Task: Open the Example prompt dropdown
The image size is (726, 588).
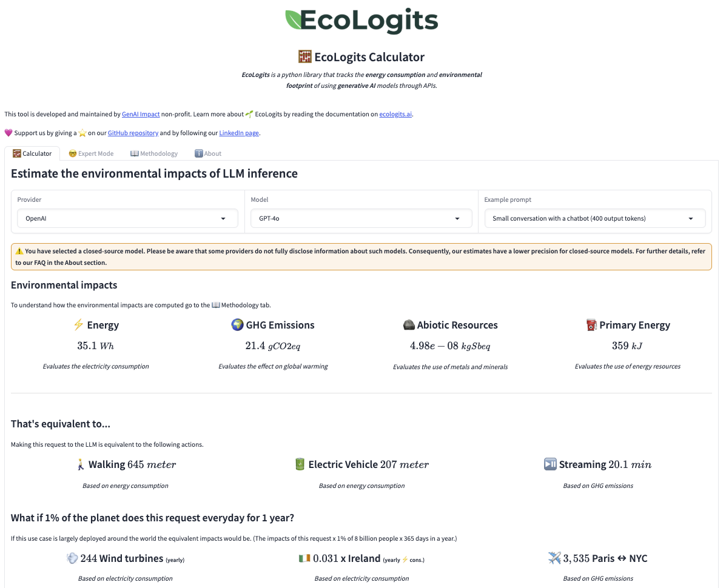Action: coord(595,218)
